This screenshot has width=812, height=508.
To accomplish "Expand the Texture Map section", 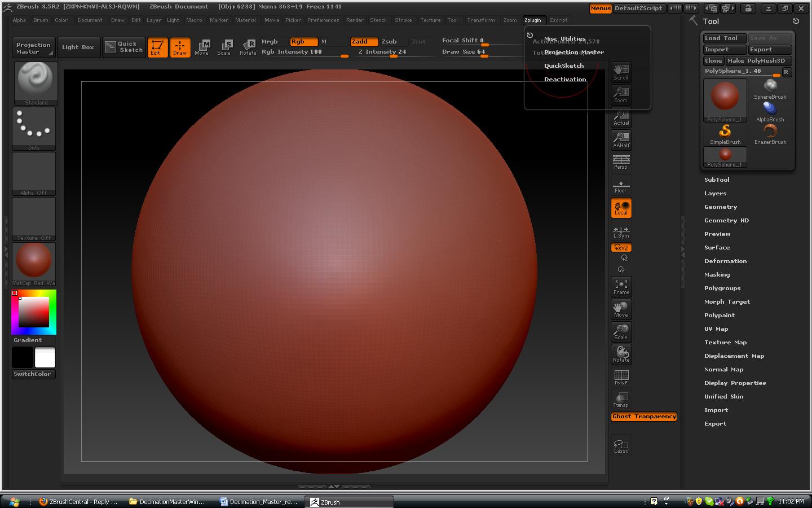I will [x=725, y=342].
